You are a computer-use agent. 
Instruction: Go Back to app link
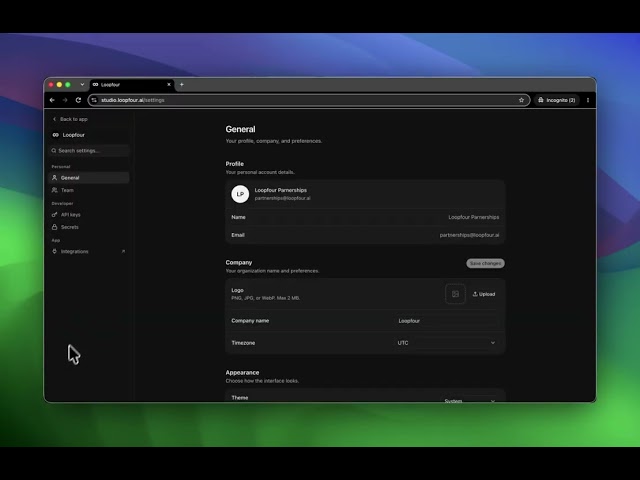point(70,119)
